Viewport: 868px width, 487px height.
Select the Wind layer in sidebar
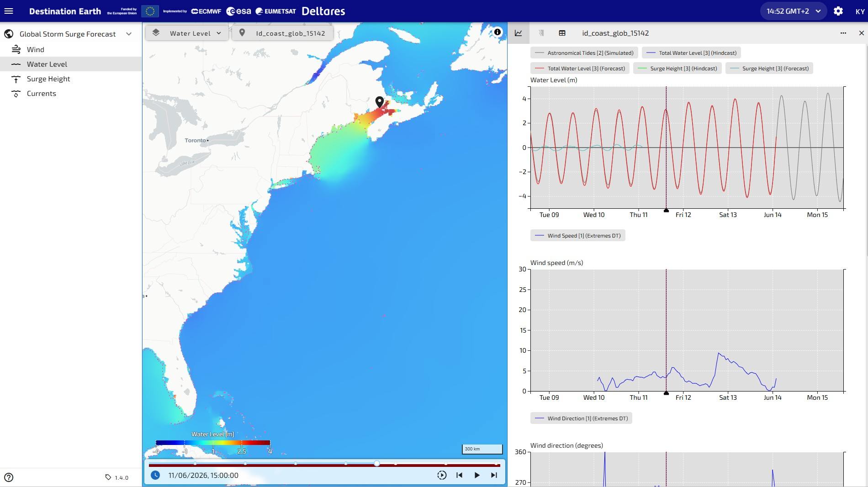pos(71,49)
